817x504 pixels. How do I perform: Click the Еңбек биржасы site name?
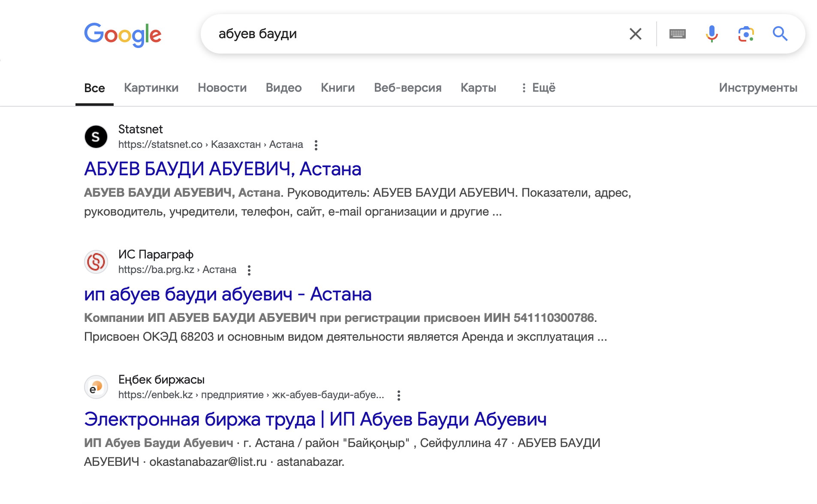[x=161, y=380]
